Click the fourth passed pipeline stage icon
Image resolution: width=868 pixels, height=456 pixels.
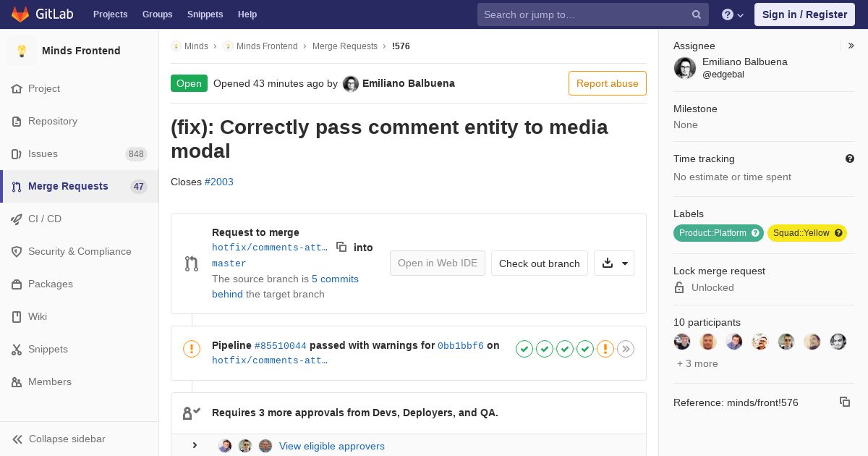(x=585, y=350)
